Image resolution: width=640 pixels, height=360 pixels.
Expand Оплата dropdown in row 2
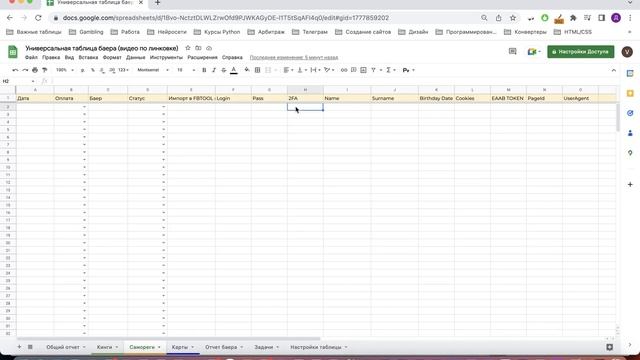pyautogui.click(x=84, y=107)
